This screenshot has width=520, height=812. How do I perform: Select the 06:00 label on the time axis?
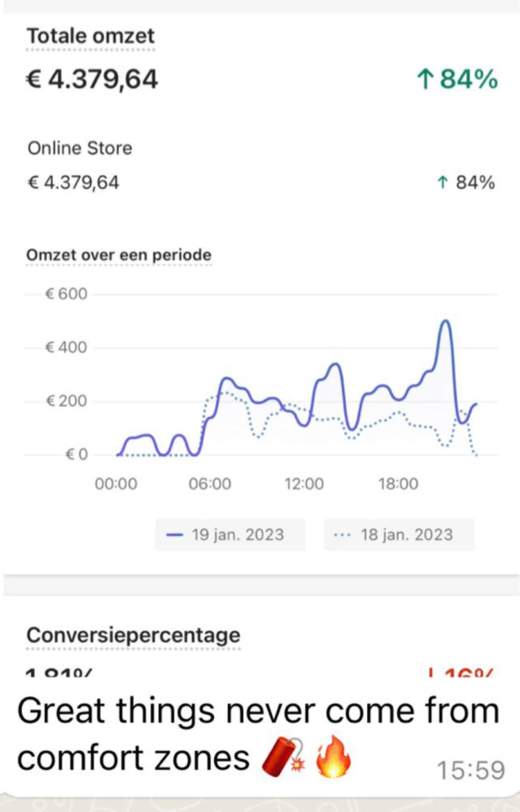click(x=210, y=484)
